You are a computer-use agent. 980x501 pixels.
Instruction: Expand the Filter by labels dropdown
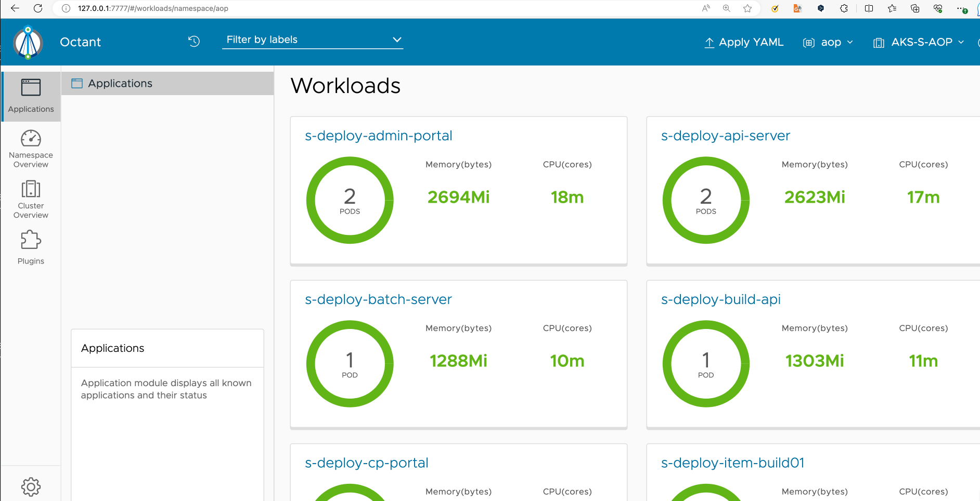pos(313,40)
